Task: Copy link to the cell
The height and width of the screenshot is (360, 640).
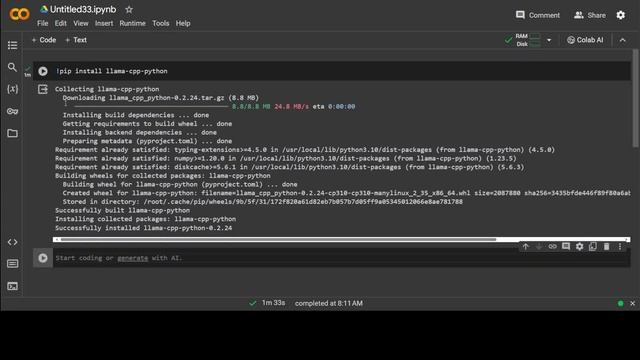Action: click(x=552, y=247)
